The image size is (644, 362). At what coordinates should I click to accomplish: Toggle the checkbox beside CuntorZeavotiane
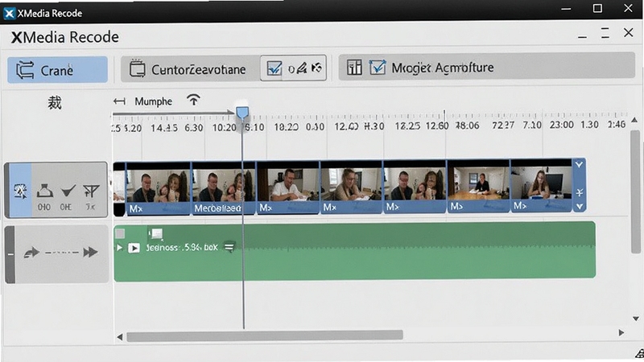pyautogui.click(x=274, y=68)
